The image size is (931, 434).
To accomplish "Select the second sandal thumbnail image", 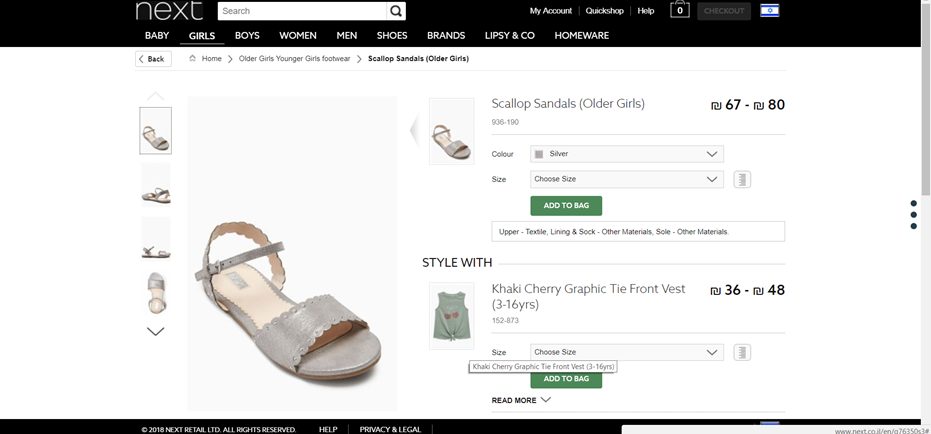I will point(155,185).
